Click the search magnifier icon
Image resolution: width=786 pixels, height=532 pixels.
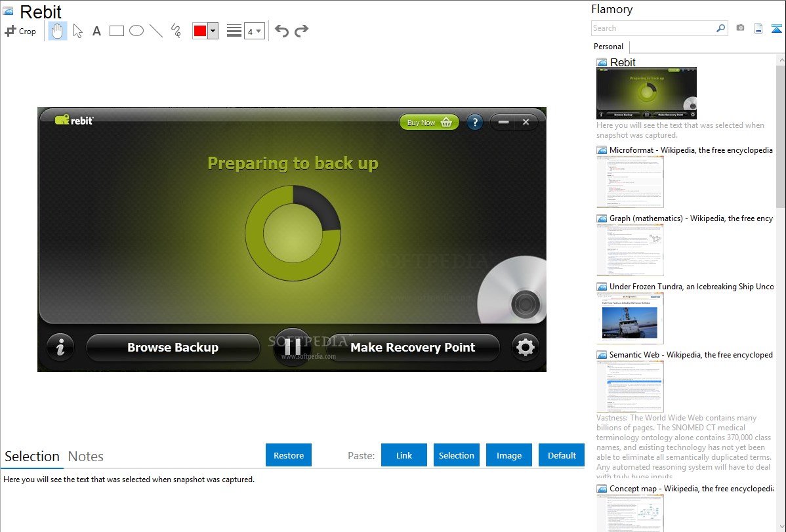point(721,28)
